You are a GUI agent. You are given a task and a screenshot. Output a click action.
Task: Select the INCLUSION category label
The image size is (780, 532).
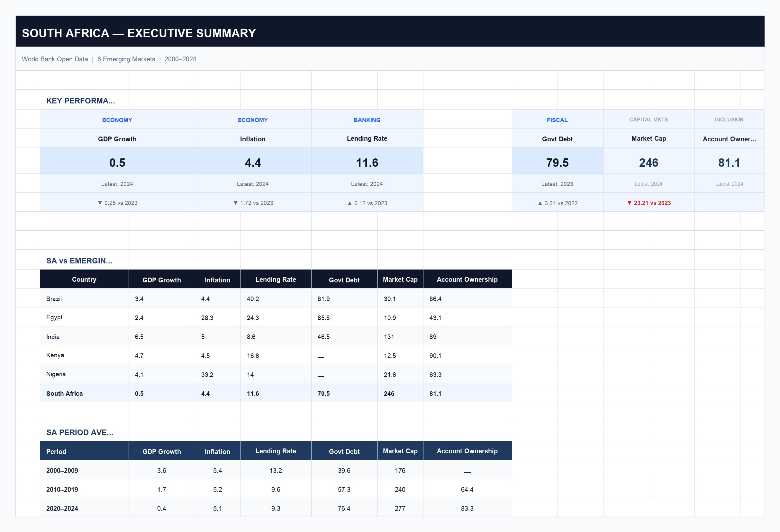pos(729,120)
